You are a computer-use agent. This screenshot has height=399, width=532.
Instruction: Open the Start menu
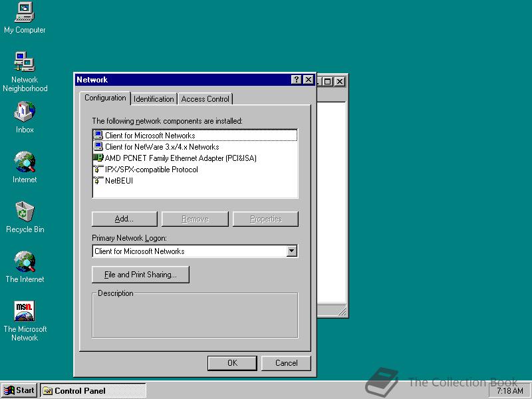point(19,391)
